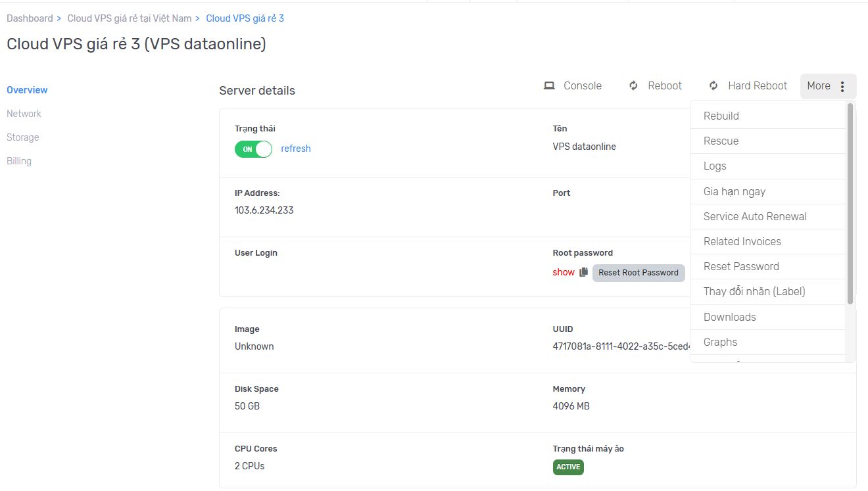Choose Thay đổi nhãn (Label) entry

767,291
